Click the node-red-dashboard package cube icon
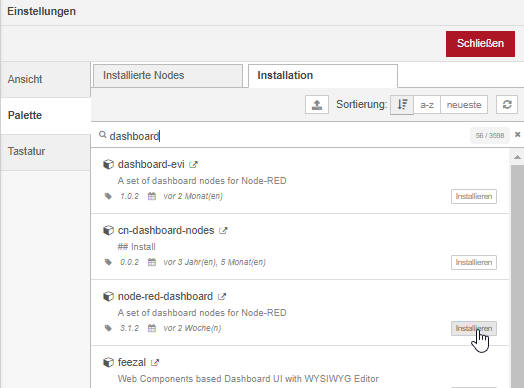Screen dimensions: 524x388 click(x=108, y=296)
